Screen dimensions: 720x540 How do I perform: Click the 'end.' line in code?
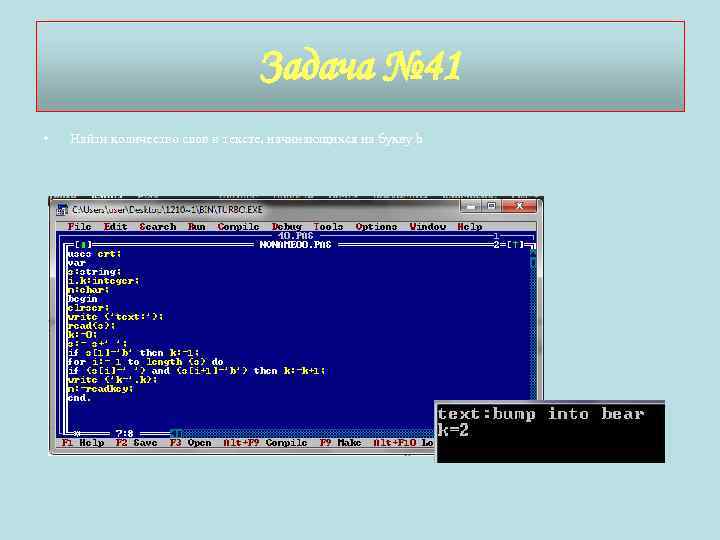coord(79,398)
